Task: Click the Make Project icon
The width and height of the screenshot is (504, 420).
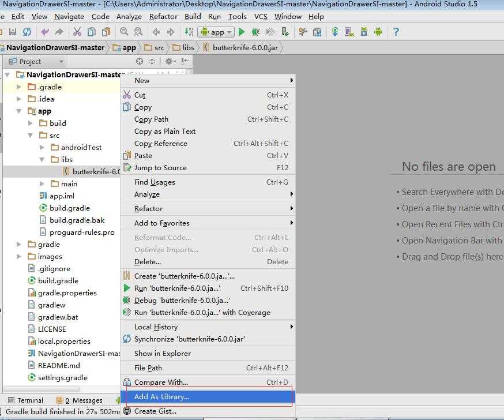Action: tap(189, 32)
